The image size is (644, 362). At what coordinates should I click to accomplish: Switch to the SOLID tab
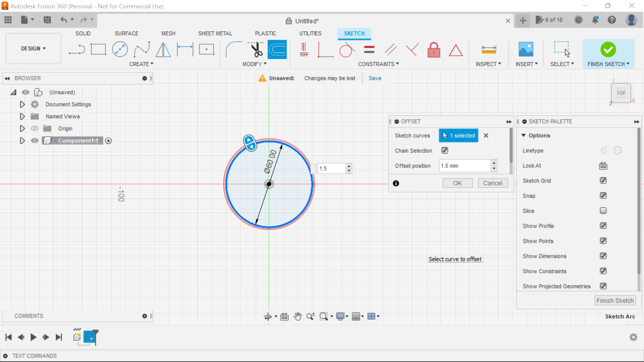(83, 33)
